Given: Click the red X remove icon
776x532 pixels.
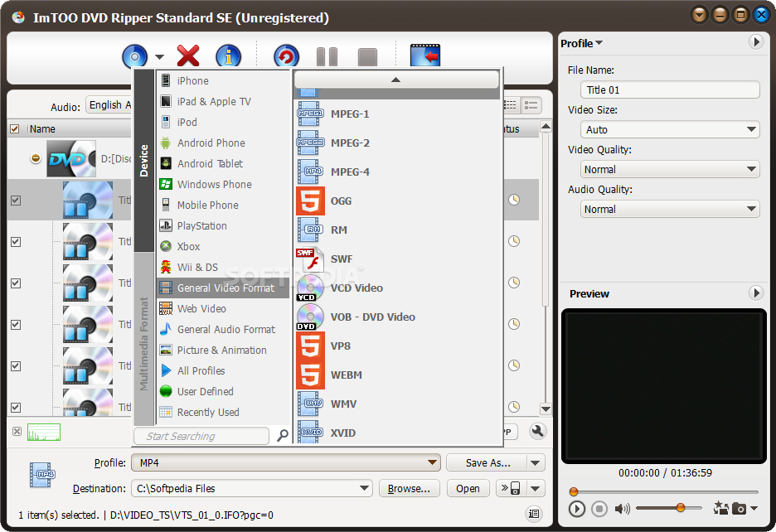Looking at the screenshot, I should pyautogui.click(x=188, y=56).
